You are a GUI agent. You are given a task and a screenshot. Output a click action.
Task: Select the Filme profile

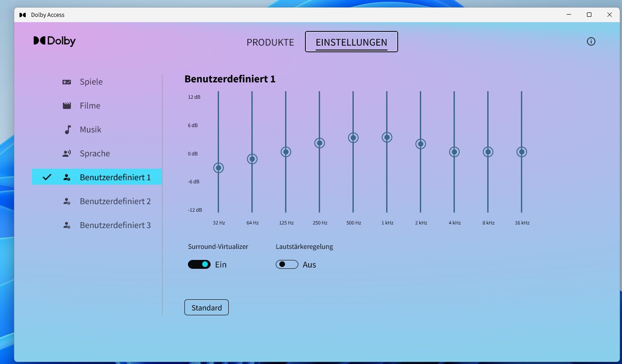pyautogui.click(x=97, y=106)
